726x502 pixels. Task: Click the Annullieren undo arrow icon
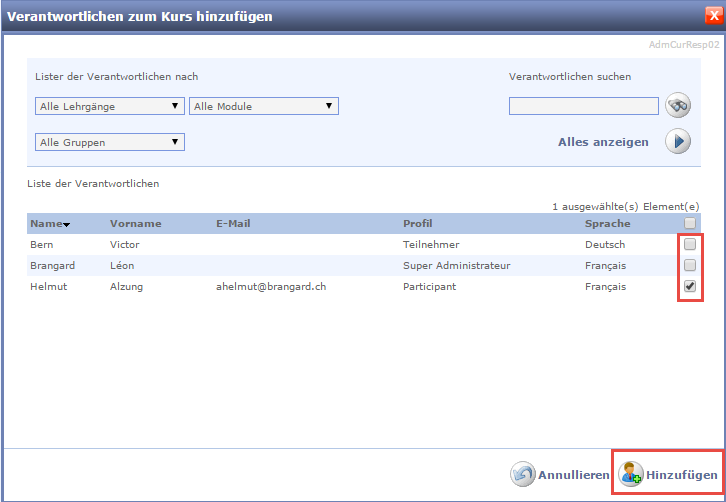(x=523, y=474)
